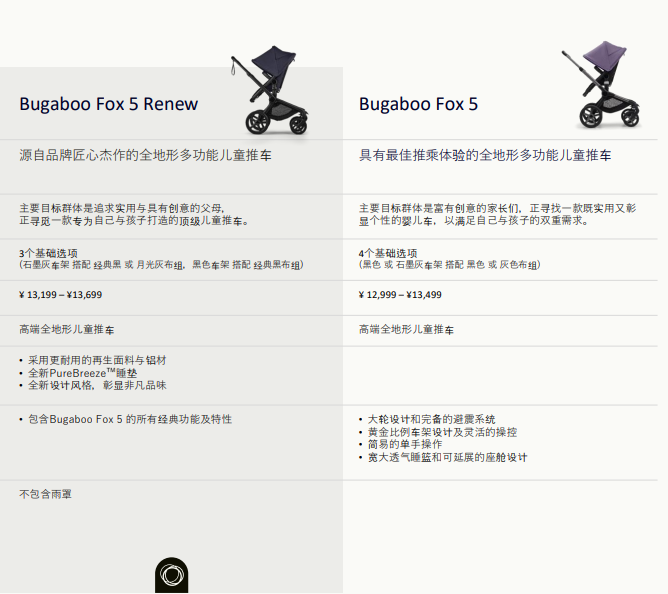Click the Fox 5 line 显个性的婴儿车，以满足自己与孩子的双重需求
This screenshot has width=668, height=594.
tap(474, 221)
